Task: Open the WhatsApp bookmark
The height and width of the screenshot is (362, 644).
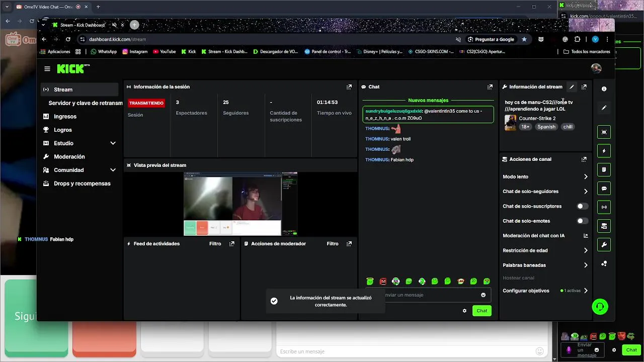Action: (x=104, y=51)
